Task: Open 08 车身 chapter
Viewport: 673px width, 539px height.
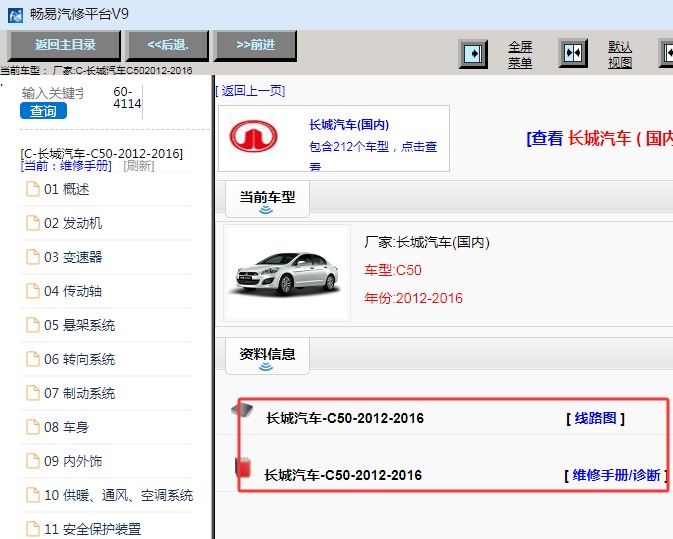Action: (67, 427)
